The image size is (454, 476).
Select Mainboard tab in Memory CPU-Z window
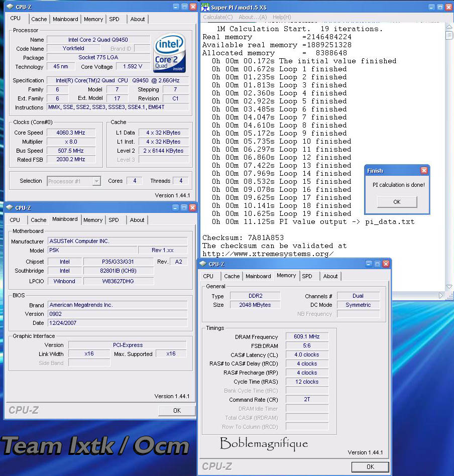(258, 276)
